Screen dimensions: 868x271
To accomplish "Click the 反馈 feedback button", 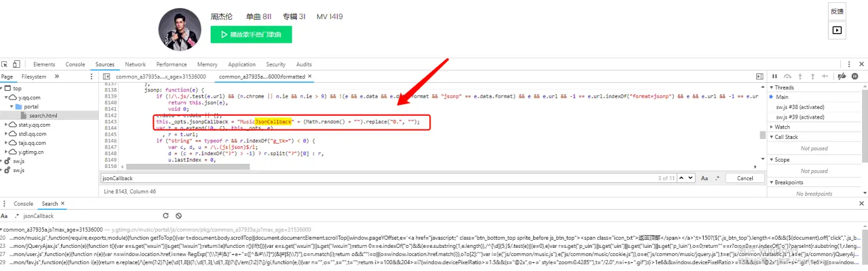I will pyautogui.click(x=837, y=11).
